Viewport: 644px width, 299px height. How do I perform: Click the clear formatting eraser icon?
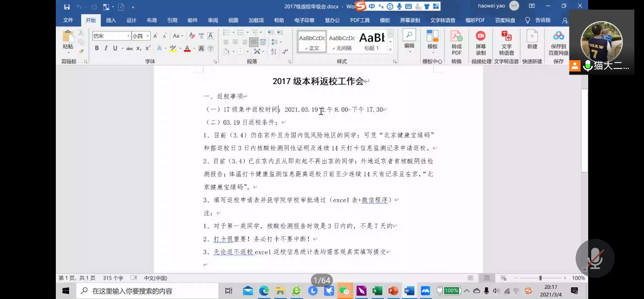[192, 36]
